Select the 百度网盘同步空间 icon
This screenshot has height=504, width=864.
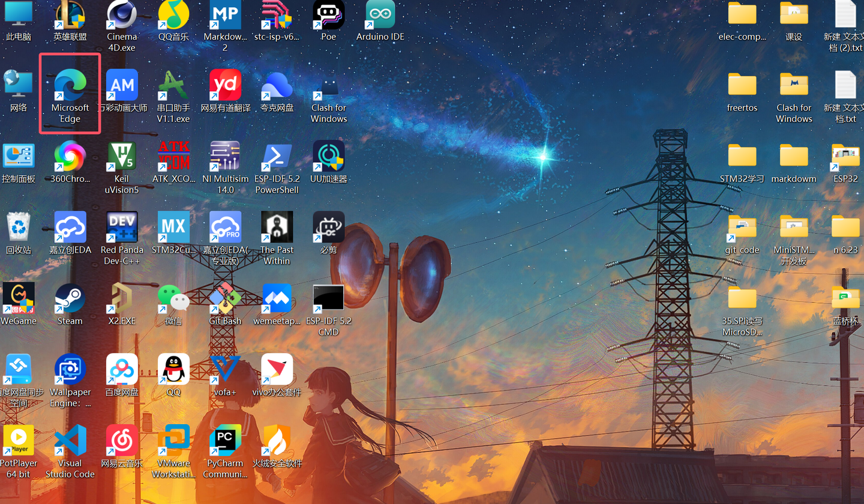click(x=19, y=369)
